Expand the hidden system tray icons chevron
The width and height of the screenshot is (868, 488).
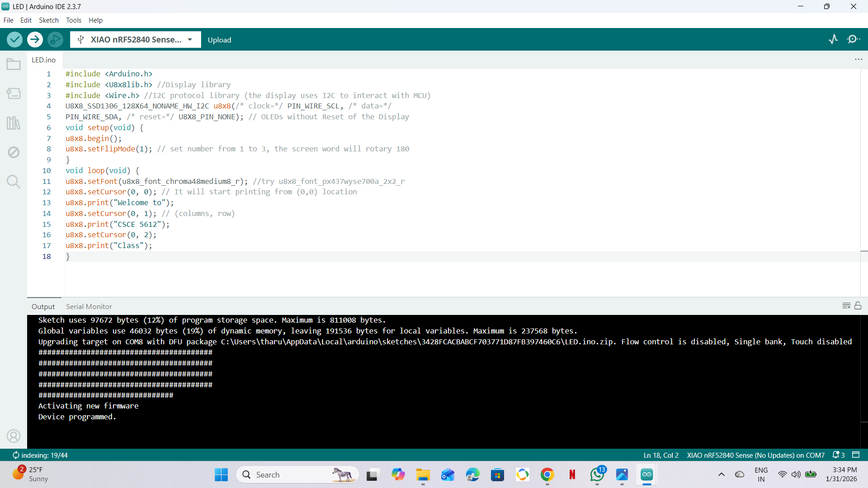click(722, 474)
